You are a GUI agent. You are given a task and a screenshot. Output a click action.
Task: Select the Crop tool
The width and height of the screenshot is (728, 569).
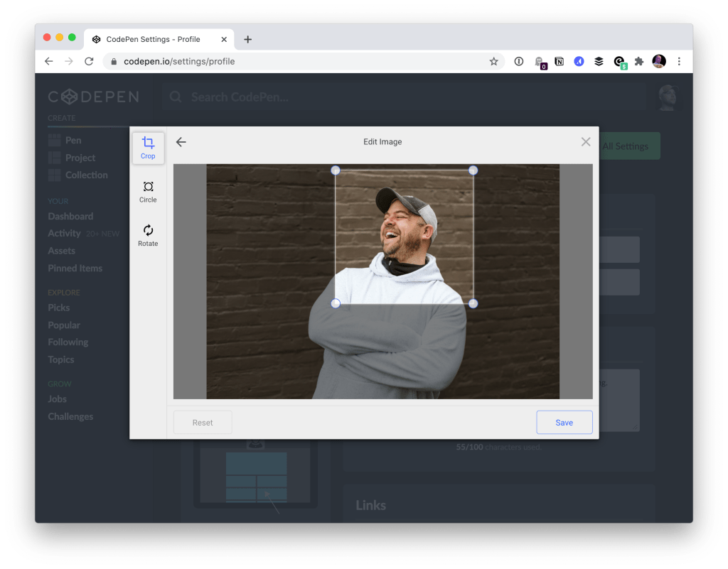148,148
